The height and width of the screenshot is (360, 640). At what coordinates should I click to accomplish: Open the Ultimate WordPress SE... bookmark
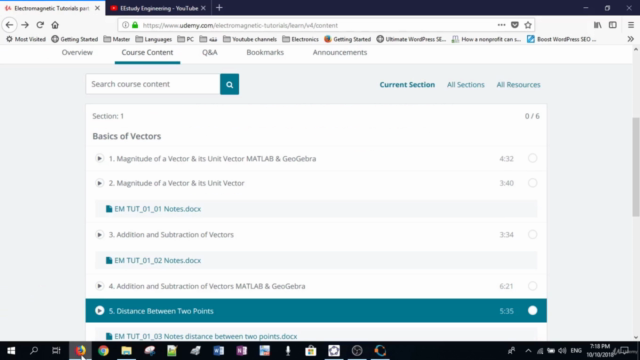[x=411, y=39]
